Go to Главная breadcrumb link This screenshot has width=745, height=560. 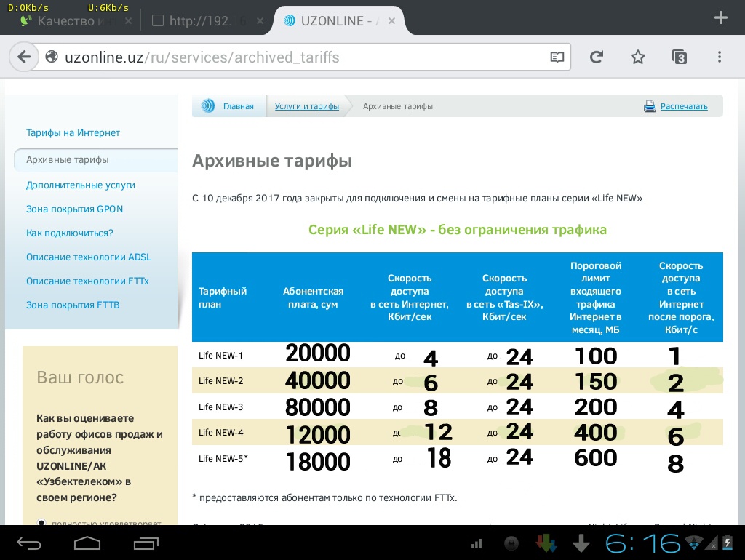point(239,106)
